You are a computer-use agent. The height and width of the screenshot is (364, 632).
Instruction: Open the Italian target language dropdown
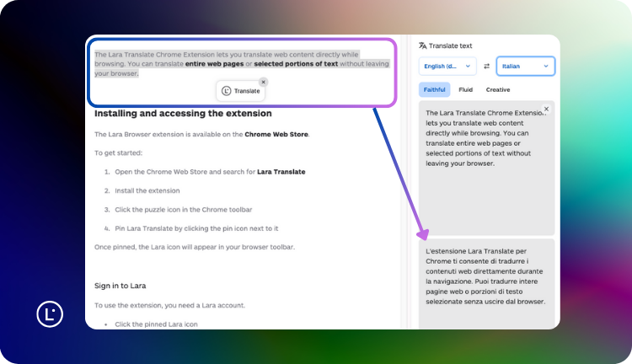(525, 66)
